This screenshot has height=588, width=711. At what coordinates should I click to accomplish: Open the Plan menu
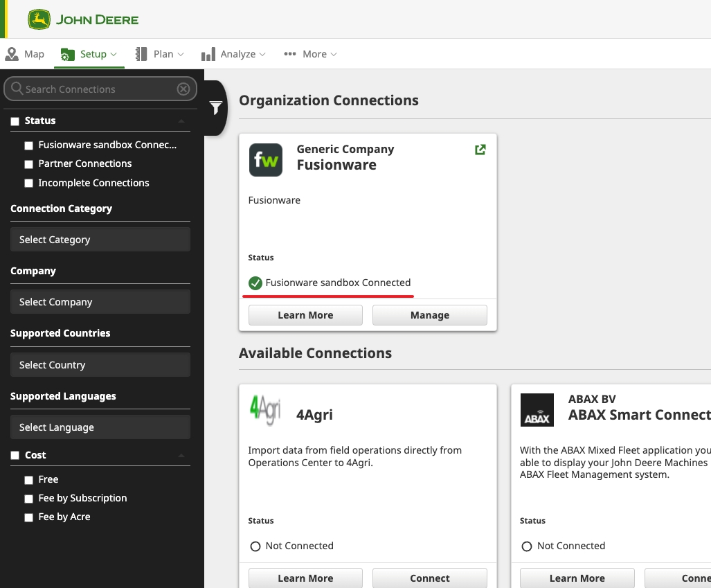160,54
